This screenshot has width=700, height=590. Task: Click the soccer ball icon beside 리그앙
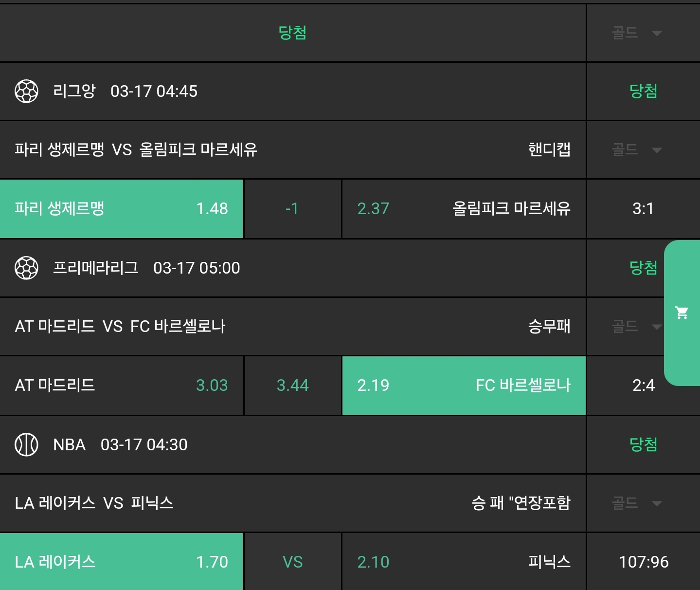[x=26, y=91]
